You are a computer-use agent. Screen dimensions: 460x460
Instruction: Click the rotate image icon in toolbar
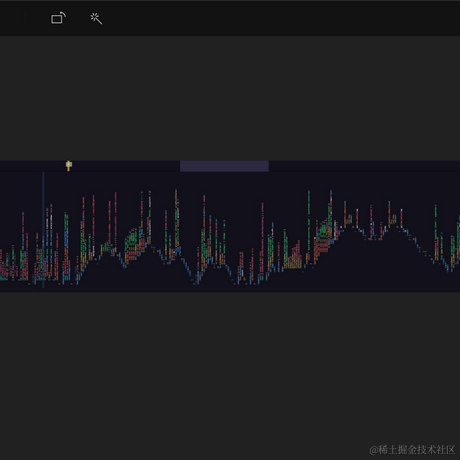58,18
